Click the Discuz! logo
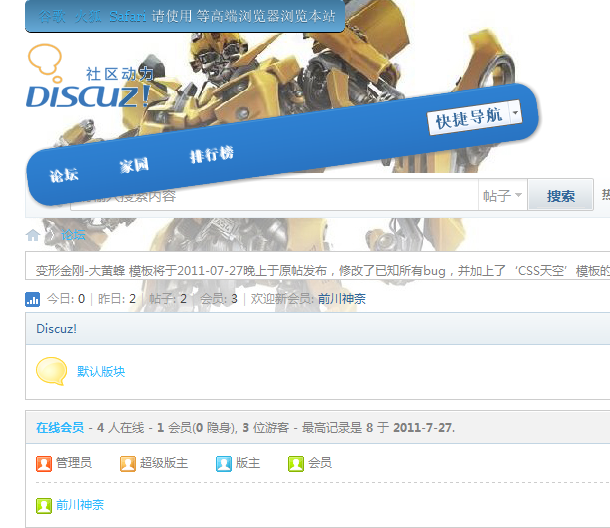 click(90, 76)
